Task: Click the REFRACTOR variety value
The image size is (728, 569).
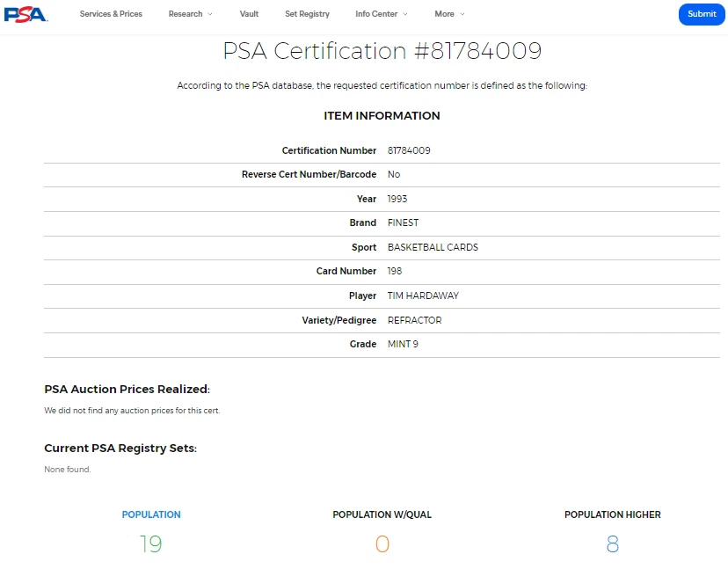Action: (x=415, y=320)
